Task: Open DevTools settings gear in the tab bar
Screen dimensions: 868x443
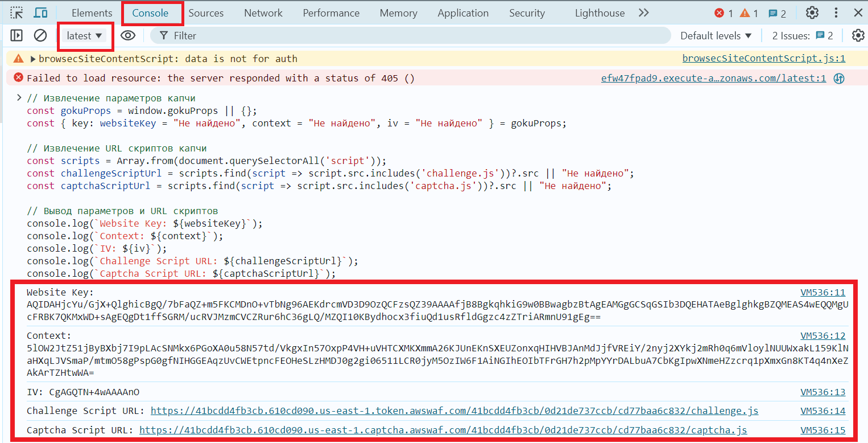Action: (812, 13)
